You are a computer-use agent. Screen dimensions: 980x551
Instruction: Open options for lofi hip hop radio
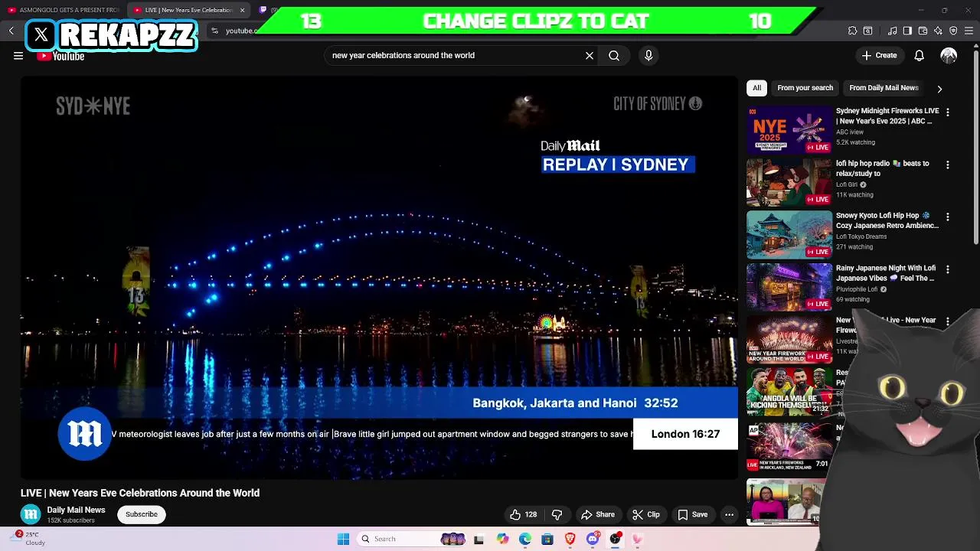pos(948,165)
